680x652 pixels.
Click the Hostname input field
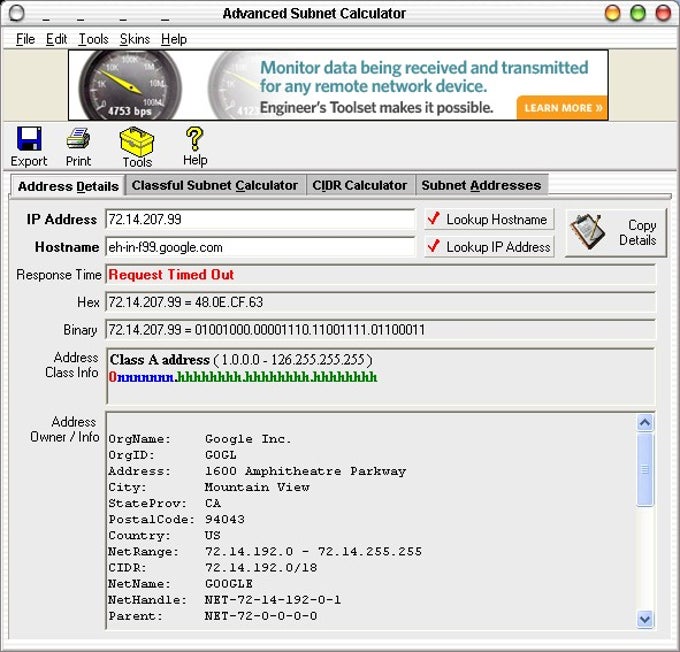(260, 247)
